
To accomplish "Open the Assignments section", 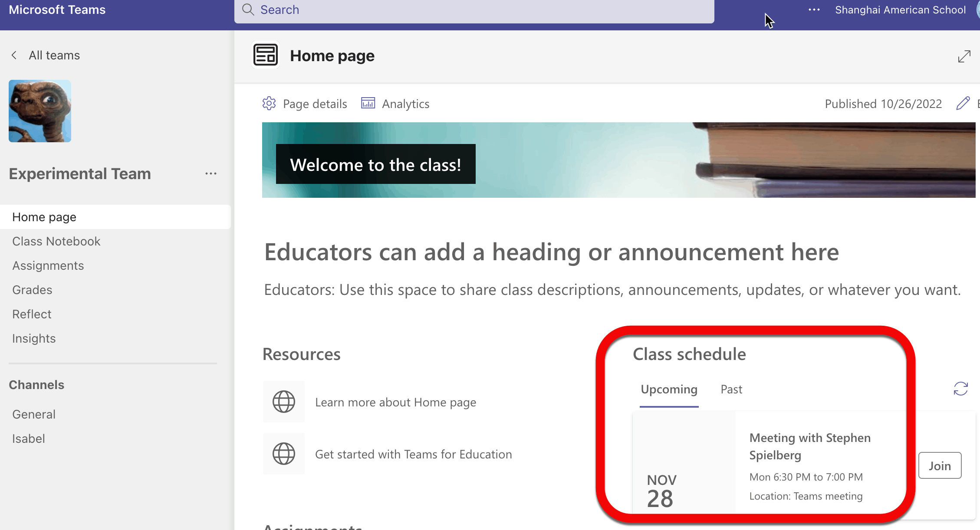I will (x=48, y=265).
